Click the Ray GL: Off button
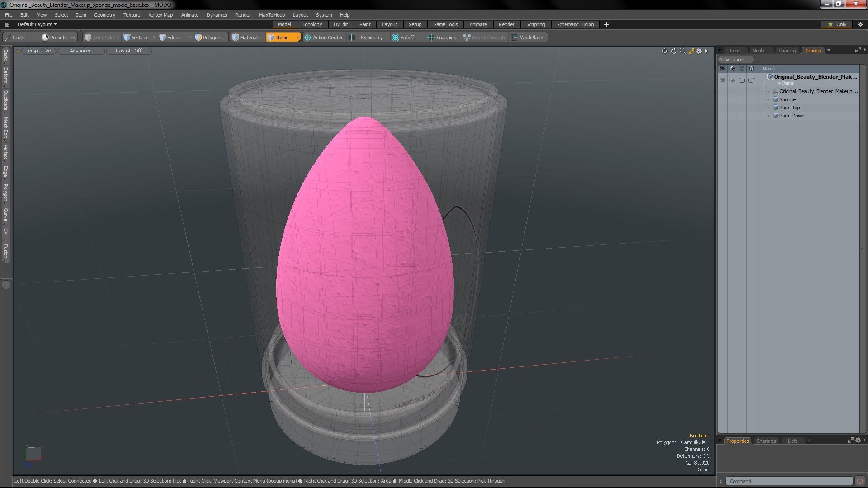The image size is (868, 488). 128,51
